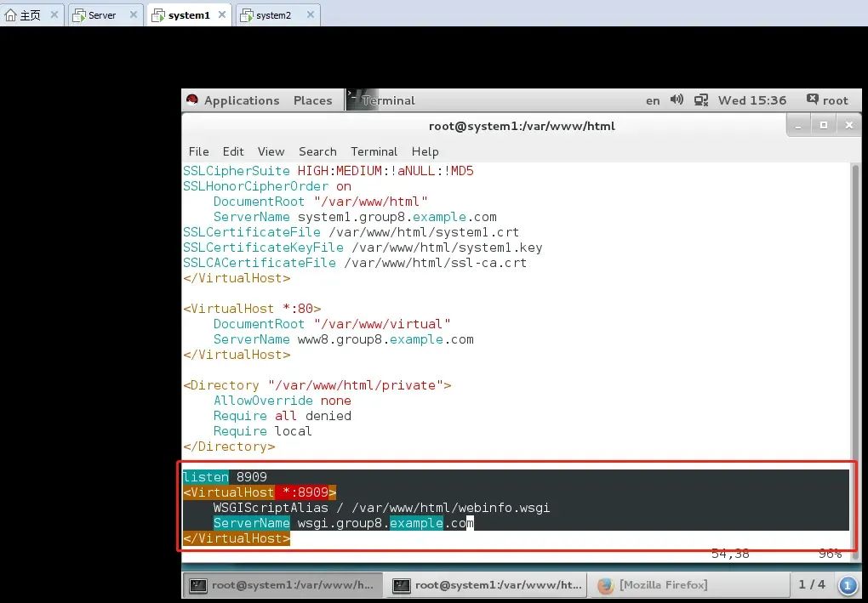Open the terminal File menu
This screenshot has width=868, height=603.
pos(198,151)
